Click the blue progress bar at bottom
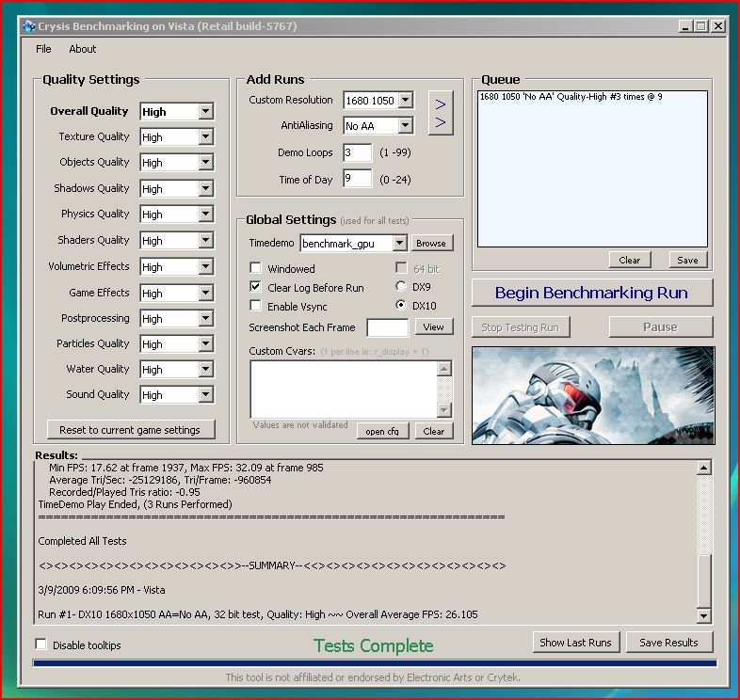This screenshot has height=700, width=740. tap(375, 663)
